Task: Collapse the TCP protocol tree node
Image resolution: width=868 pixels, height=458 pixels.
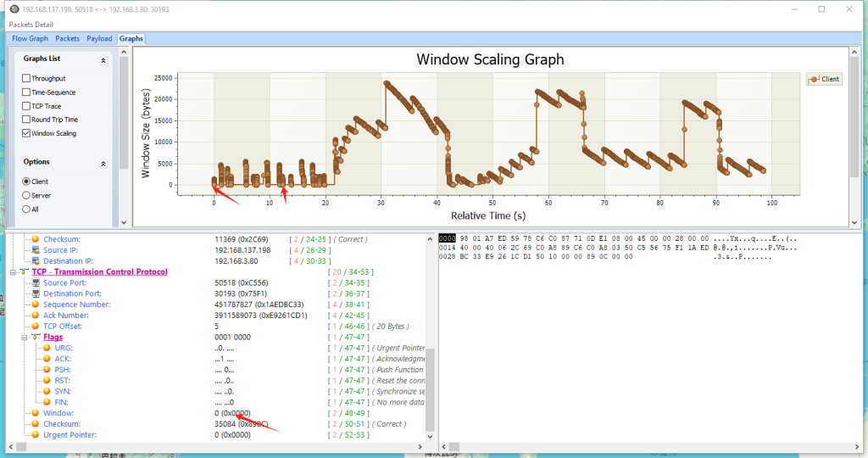Action: click(x=14, y=272)
